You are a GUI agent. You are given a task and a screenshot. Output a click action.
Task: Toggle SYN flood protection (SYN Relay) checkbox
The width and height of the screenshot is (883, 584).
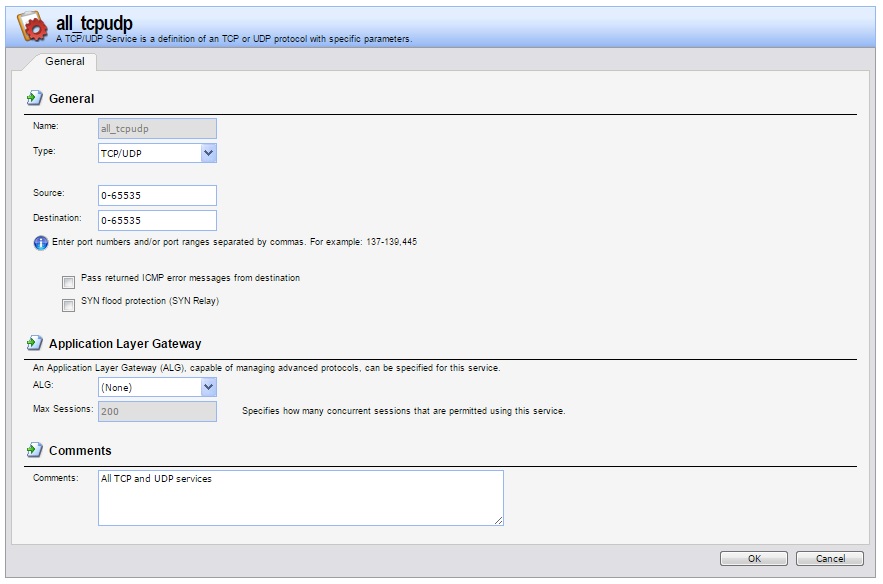pos(68,305)
